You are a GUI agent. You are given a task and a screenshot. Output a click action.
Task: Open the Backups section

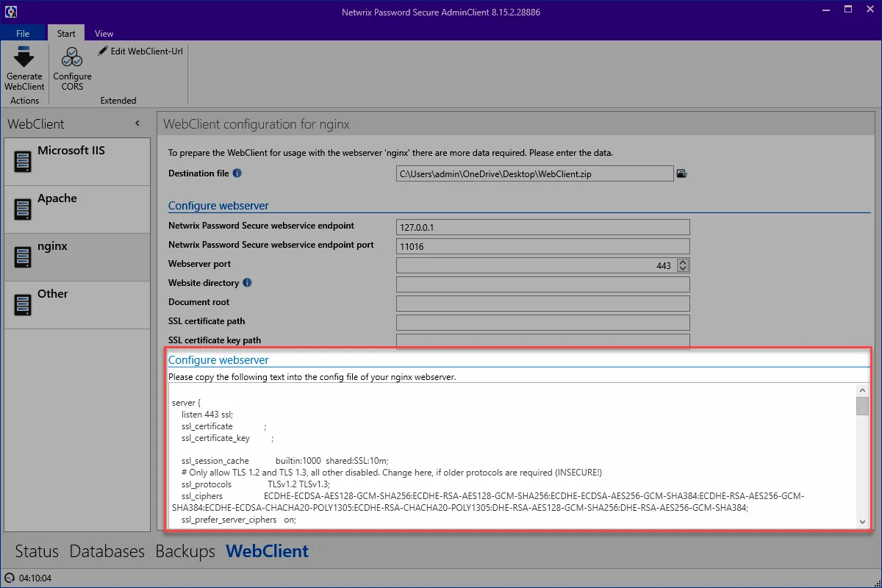coord(185,551)
